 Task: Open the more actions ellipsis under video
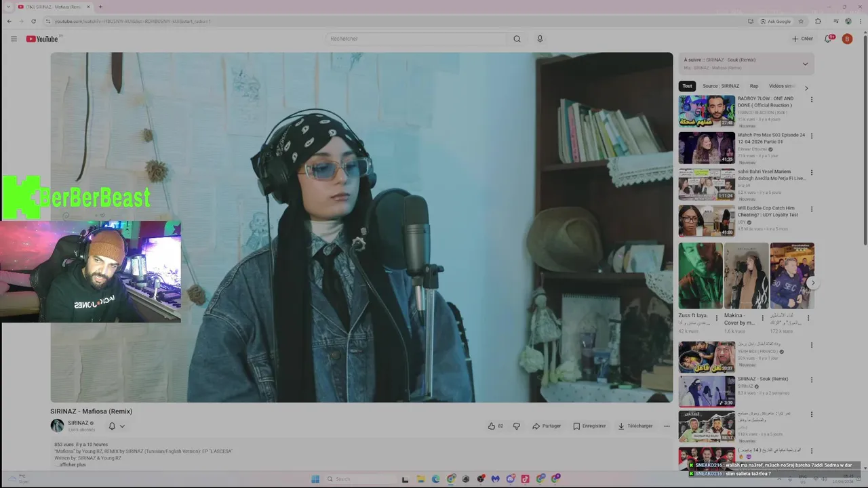pos(667,426)
